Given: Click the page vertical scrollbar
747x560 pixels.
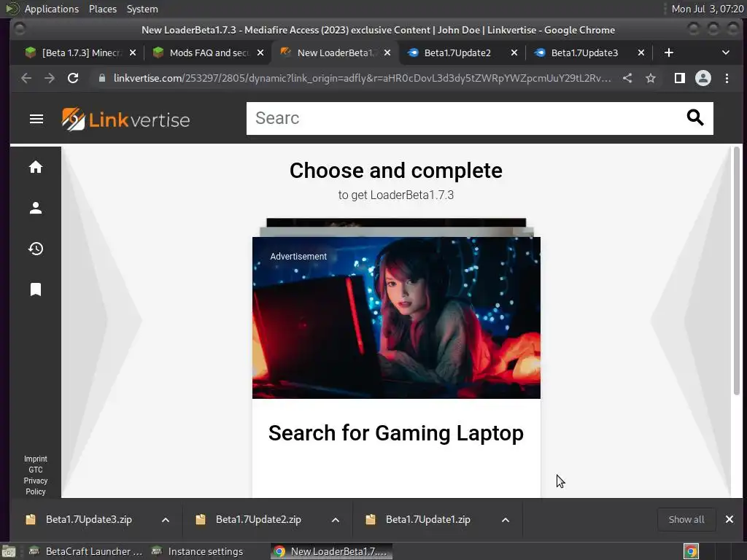Looking at the screenshot, I should 737,271.
